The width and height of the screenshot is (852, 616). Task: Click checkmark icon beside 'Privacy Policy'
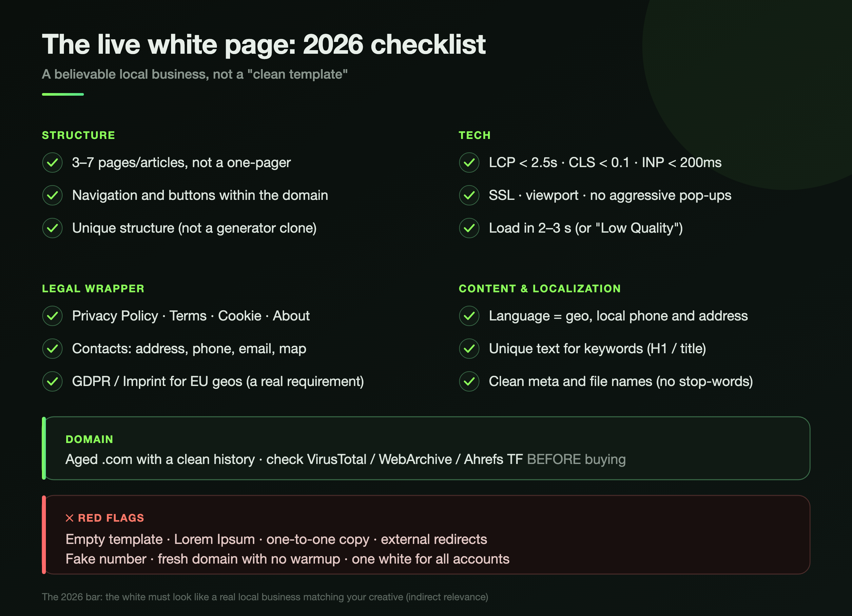pyautogui.click(x=52, y=316)
